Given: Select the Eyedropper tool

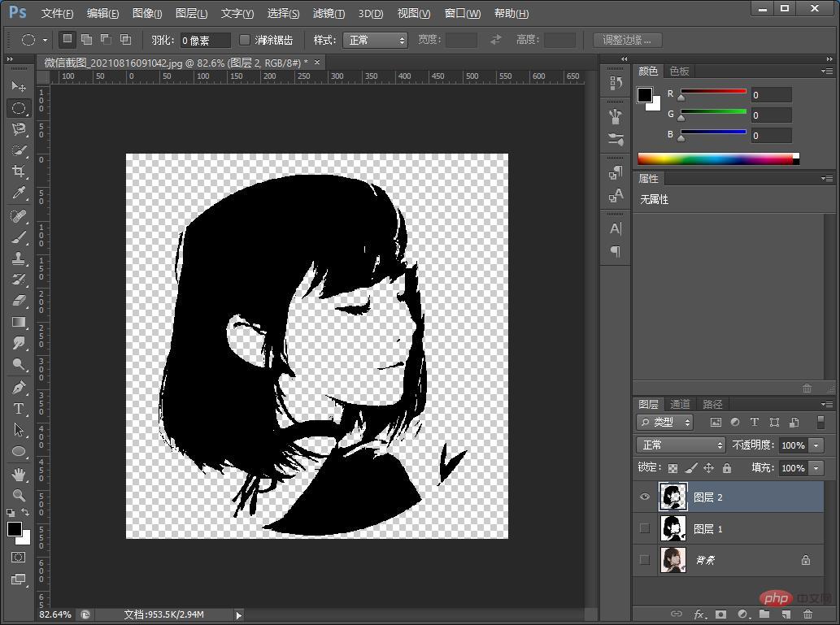Looking at the screenshot, I should [19, 193].
